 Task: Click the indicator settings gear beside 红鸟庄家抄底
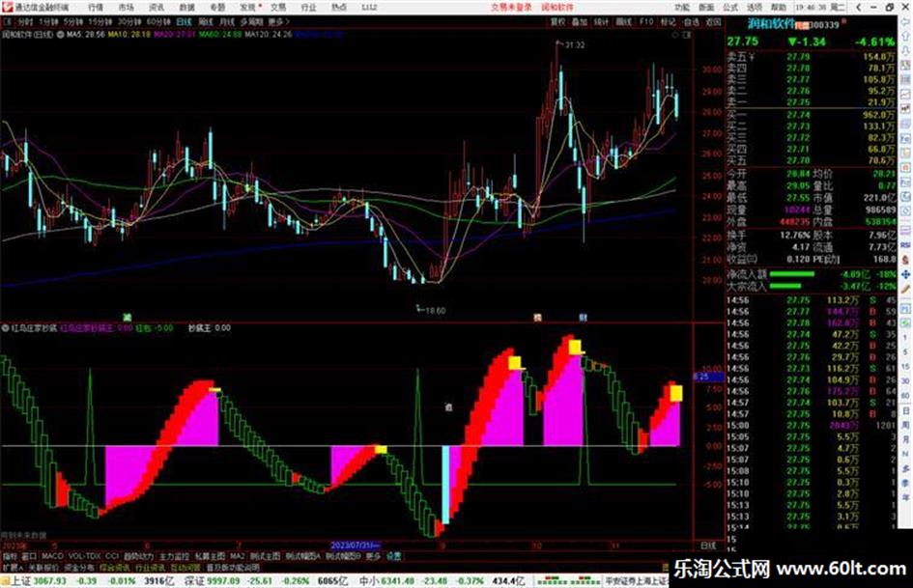coord(6,328)
